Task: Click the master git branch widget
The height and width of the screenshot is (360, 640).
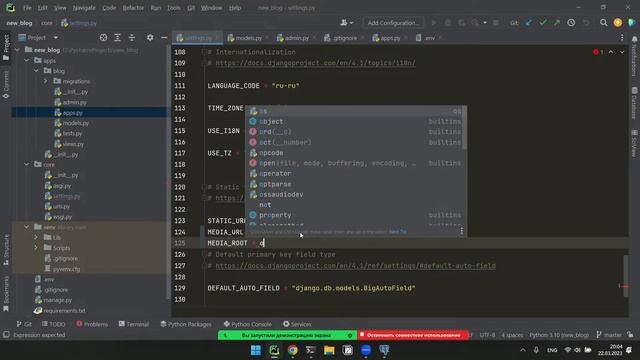Action: pyautogui.click(x=609, y=335)
